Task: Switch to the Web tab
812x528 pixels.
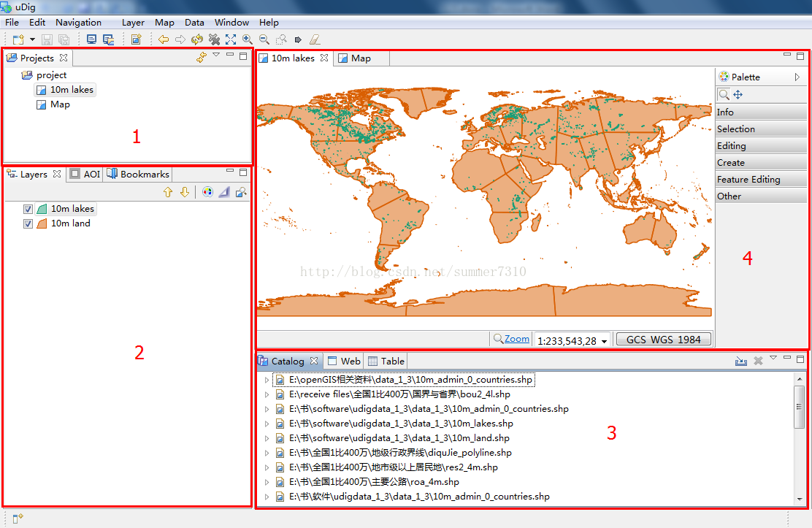Action: (344, 361)
